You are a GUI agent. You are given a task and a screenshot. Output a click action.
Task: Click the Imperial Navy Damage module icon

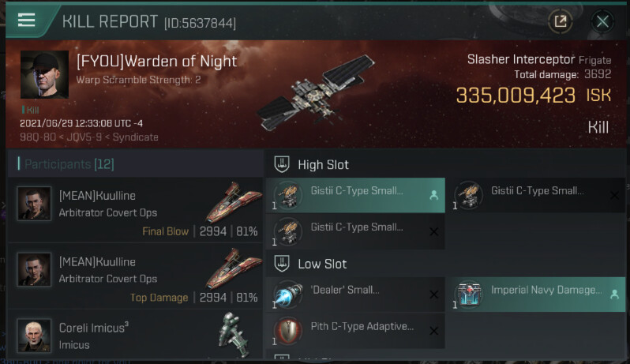(468, 295)
